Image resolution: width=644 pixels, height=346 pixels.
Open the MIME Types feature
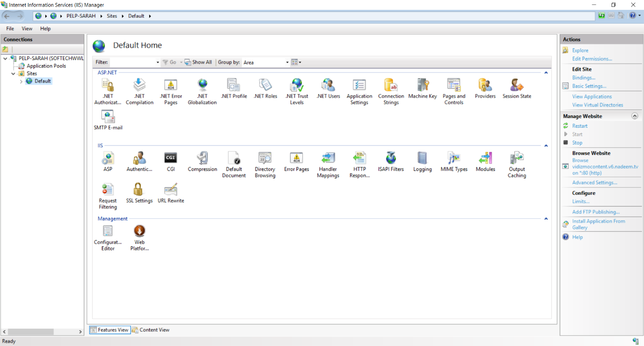point(453,159)
